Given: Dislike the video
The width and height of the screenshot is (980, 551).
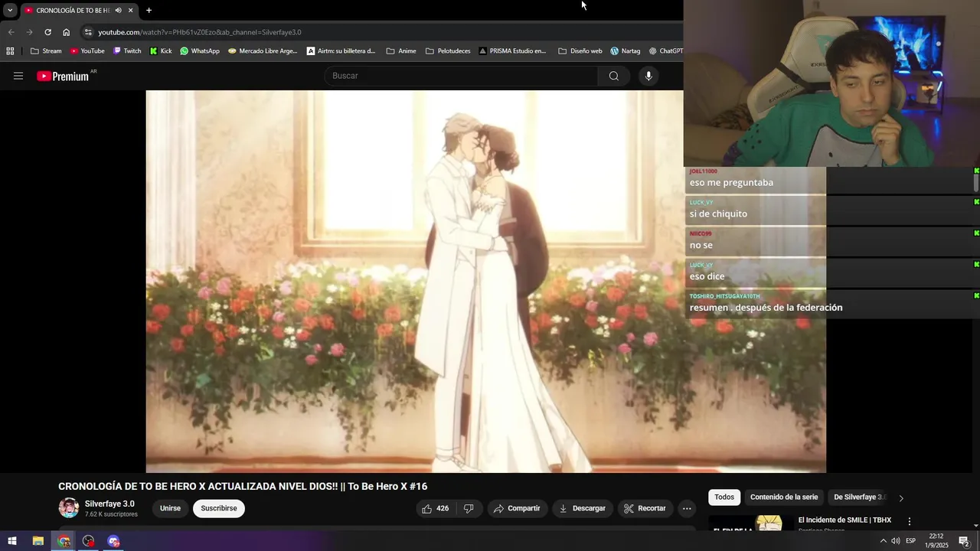Looking at the screenshot, I should click(x=469, y=508).
